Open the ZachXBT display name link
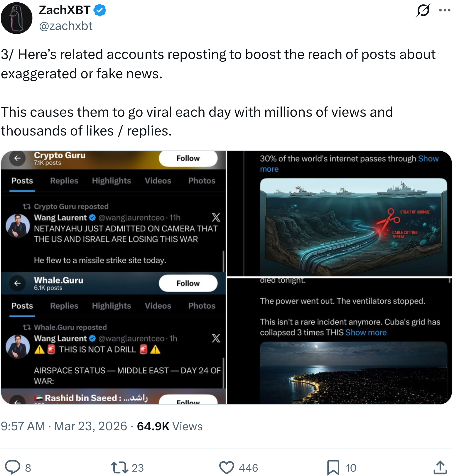454x476 pixels. 65,10
